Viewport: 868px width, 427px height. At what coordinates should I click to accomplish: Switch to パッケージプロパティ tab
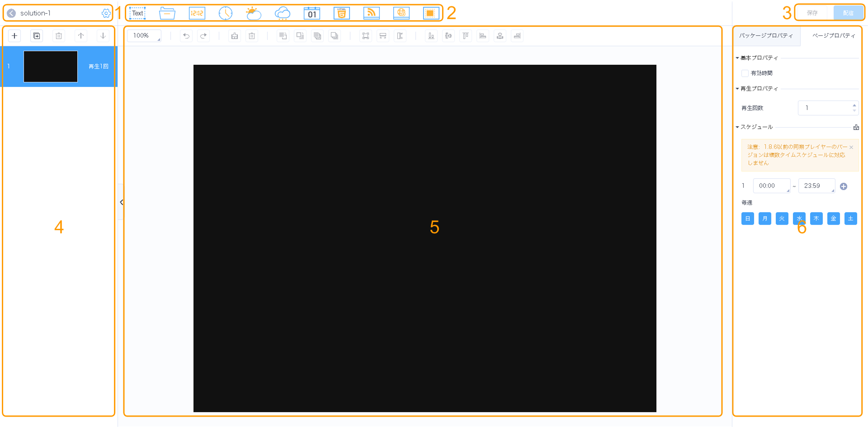click(766, 36)
